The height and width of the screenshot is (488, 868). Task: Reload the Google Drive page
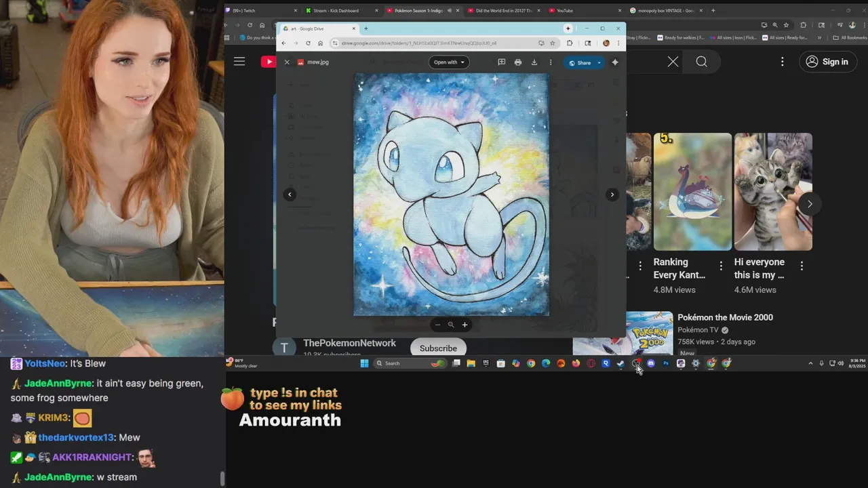coord(308,43)
